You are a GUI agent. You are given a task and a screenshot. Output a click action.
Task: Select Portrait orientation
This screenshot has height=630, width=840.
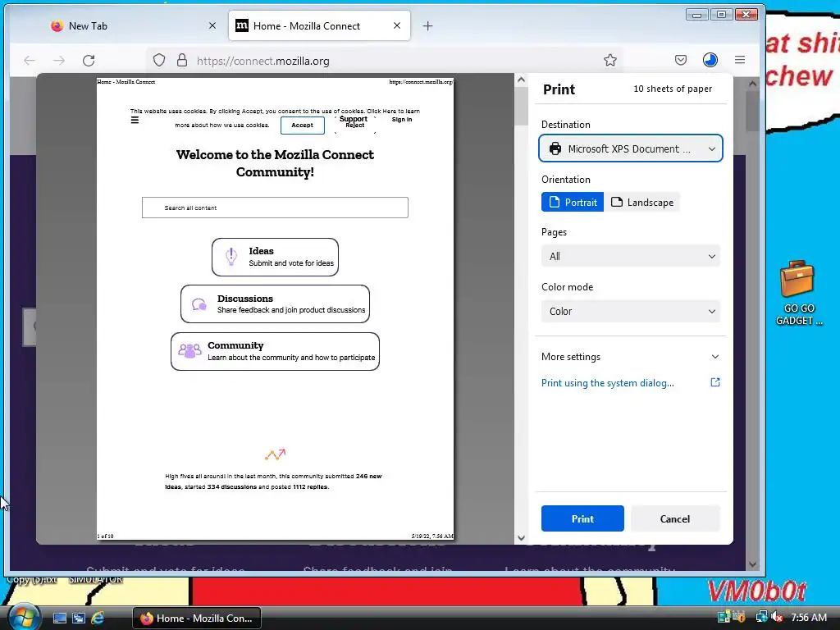click(572, 202)
